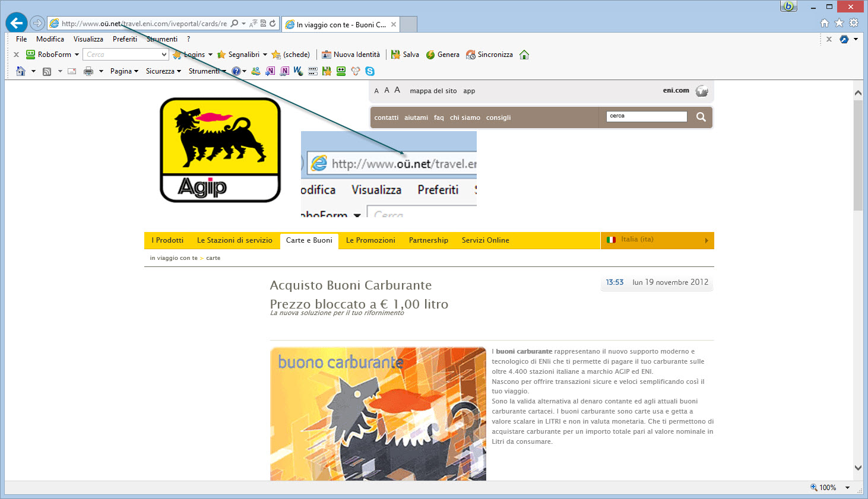Open the Favorites star icon at top right
This screenshot has width=868, height=499.
(x=839, y=23)
